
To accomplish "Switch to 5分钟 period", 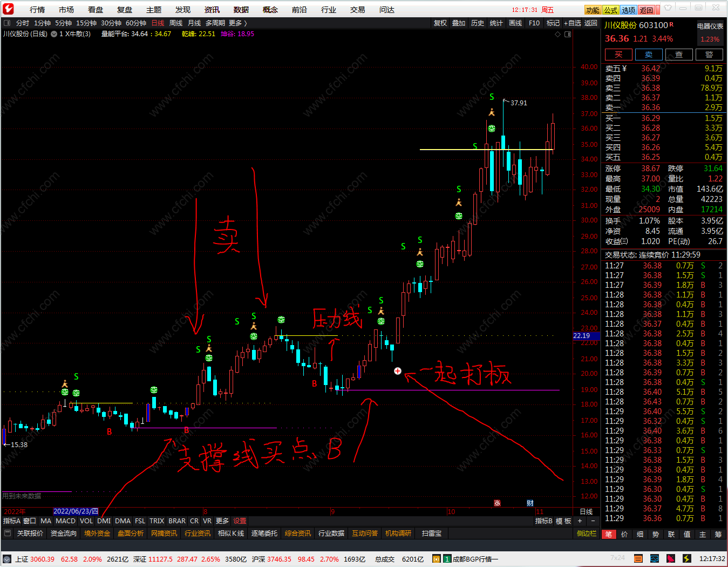I will 63,23.
